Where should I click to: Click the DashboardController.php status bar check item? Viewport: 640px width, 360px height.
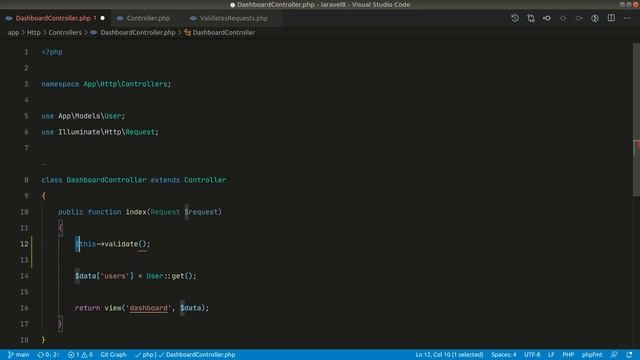point(197,355)
